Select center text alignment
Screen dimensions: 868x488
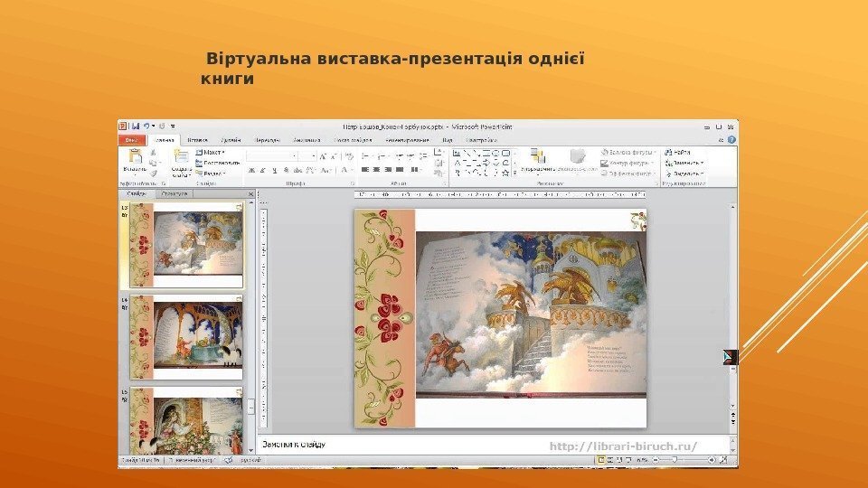click(376, 170)
